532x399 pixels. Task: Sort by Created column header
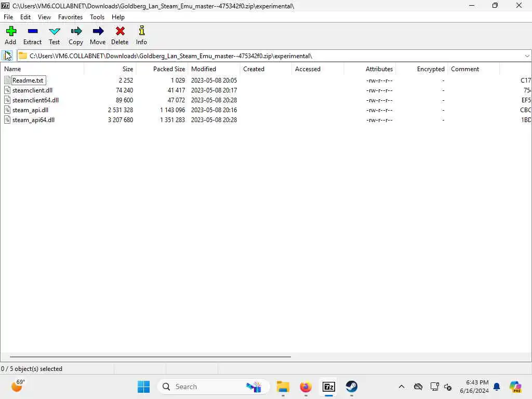[266, 69]
